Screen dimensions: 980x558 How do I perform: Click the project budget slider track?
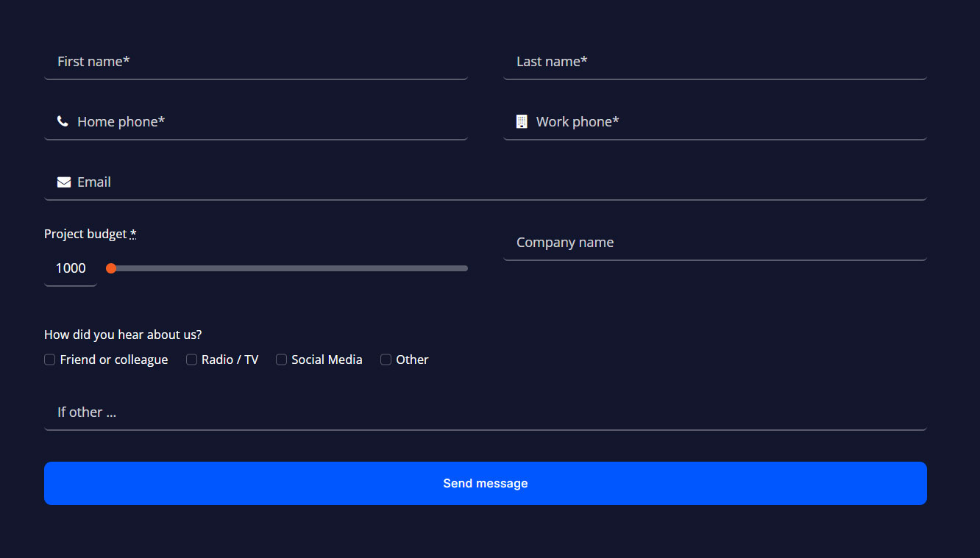click(x=288, y=268)
